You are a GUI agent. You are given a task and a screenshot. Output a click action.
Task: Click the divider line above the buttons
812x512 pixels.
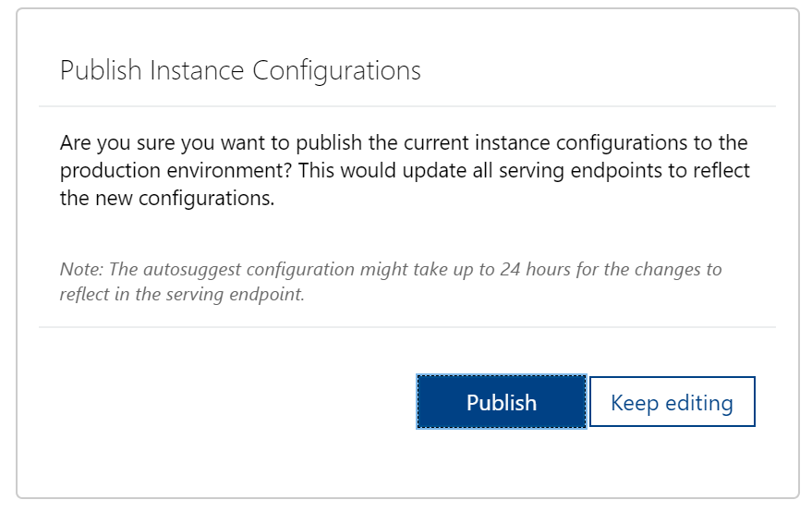coord(406,327)
